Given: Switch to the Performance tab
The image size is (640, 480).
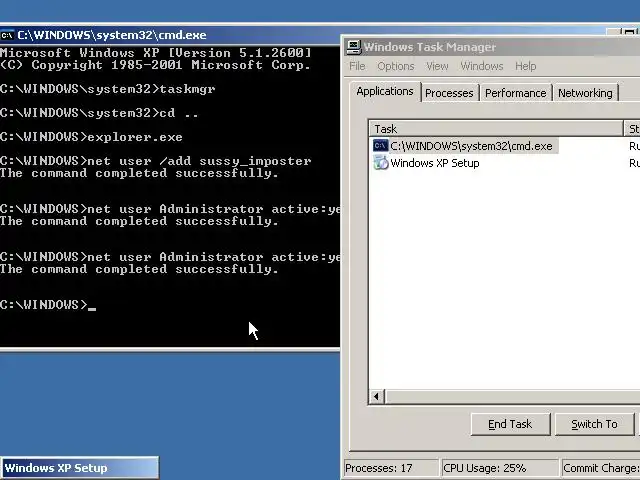Looking at the screenshot, I should pyautogui.click(x=516, y=93).
